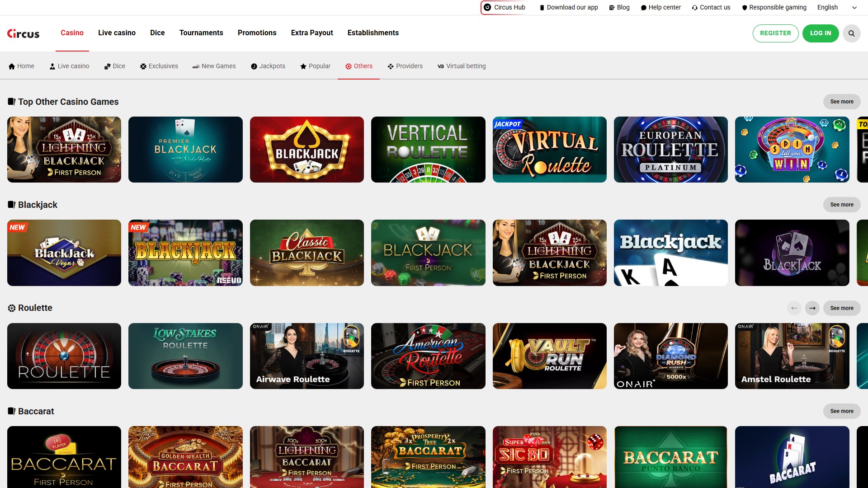Screen dimensions: 868x488
Task: Click the Home house icon
Action: 12,66
